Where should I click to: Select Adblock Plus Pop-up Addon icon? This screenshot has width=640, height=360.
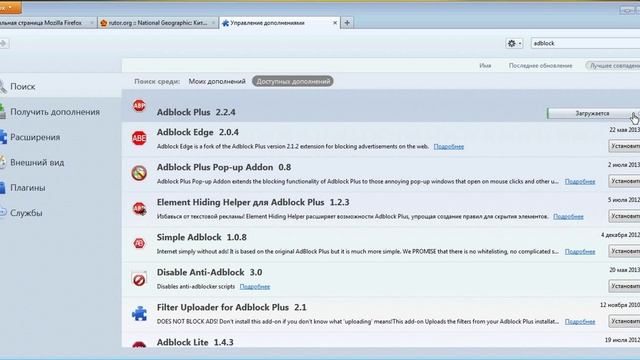click(x=139, y=173)
